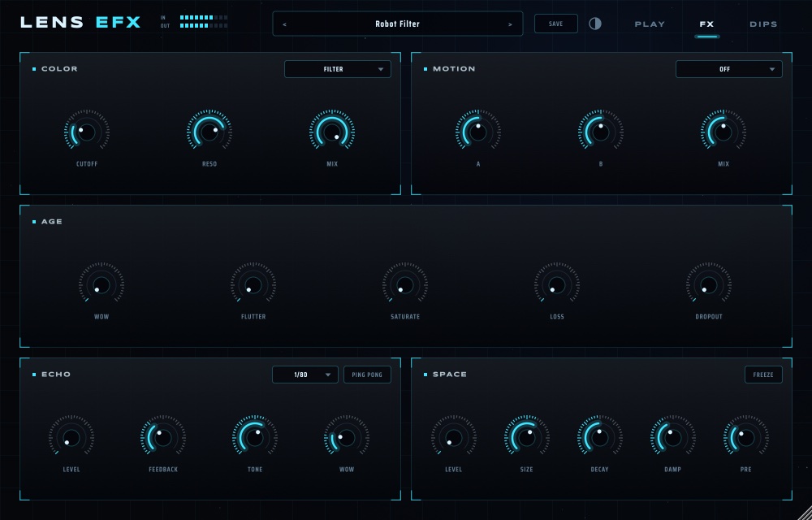Click the SPACE DAMP knob
Image resolution: width=812 pixels, height=520 pixels.
pyautogui.click(x=672, y=438)
